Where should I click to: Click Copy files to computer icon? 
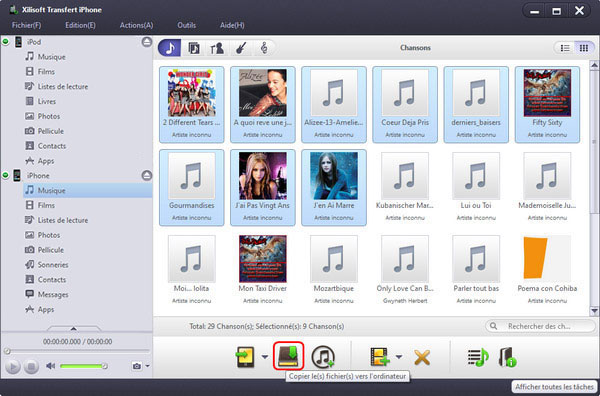pyautogui.click(x=288, y=356)
